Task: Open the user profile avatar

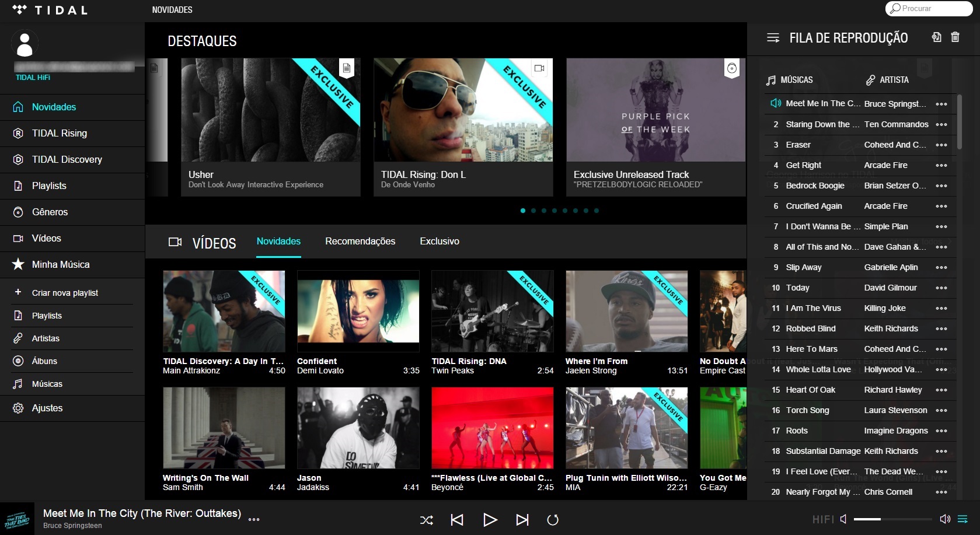Action: click(25, 44)
